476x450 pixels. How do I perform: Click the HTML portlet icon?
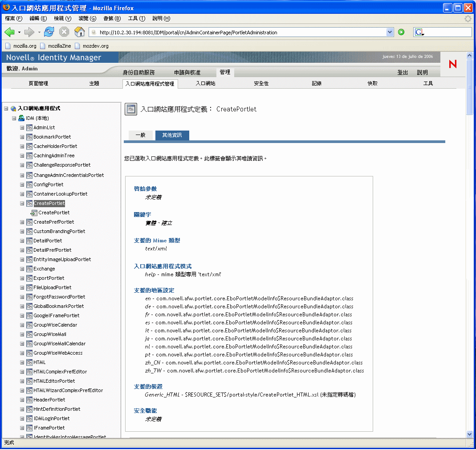(29, 363)
